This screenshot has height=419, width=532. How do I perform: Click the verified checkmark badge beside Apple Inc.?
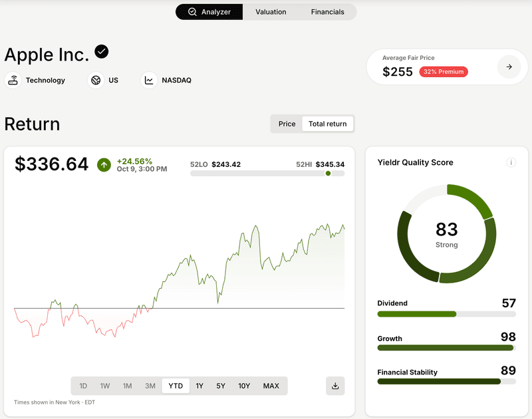point(102,52)
